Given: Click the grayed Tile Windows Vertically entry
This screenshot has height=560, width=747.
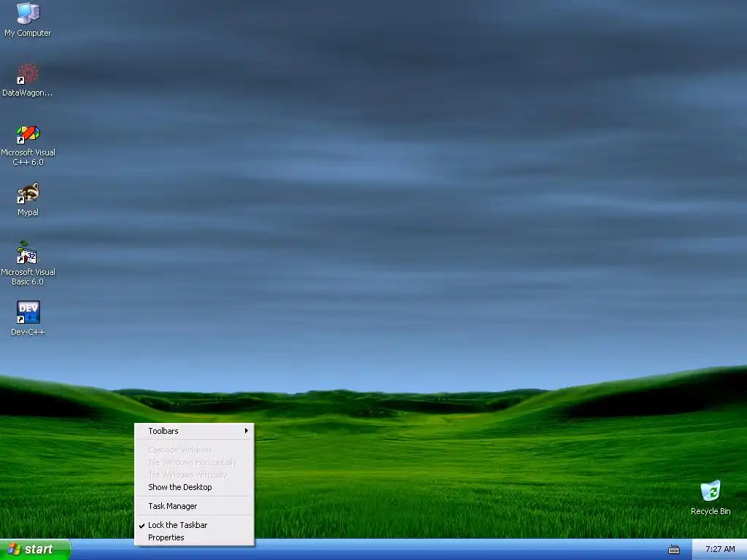Looking at the screenshot, I should [194, 475].
